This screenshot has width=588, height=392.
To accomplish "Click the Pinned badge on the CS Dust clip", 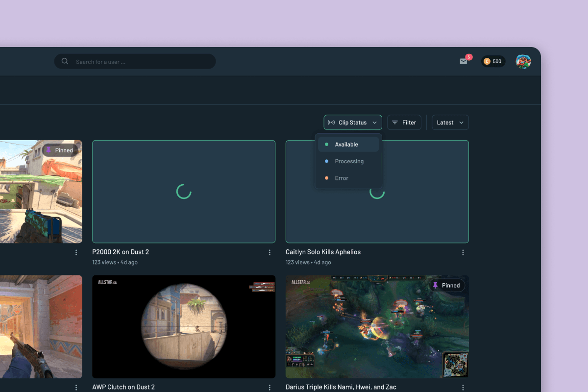I will coord(60,150).
